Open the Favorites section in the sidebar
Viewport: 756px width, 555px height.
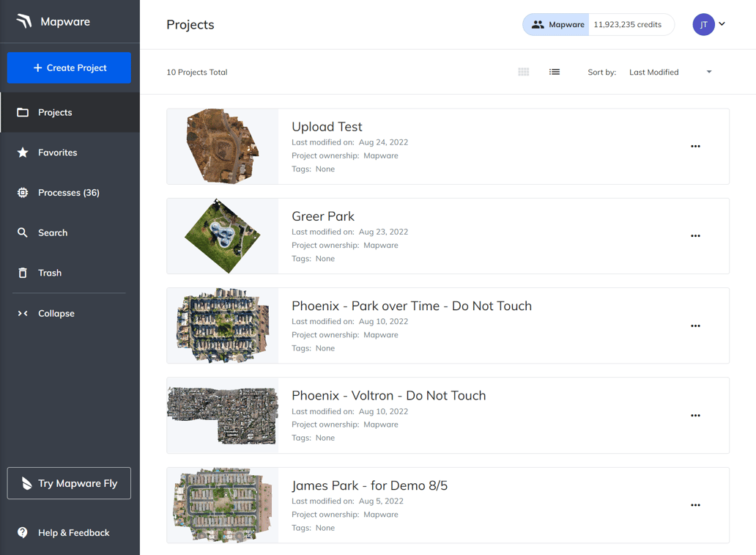59,152
